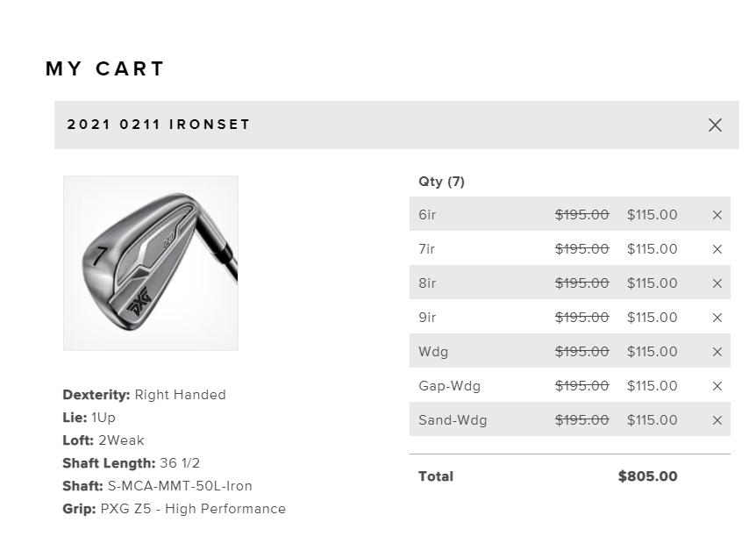
Task: Remove the 6ir club from the set
Action: pyautogui.click(x=717, y=215)
